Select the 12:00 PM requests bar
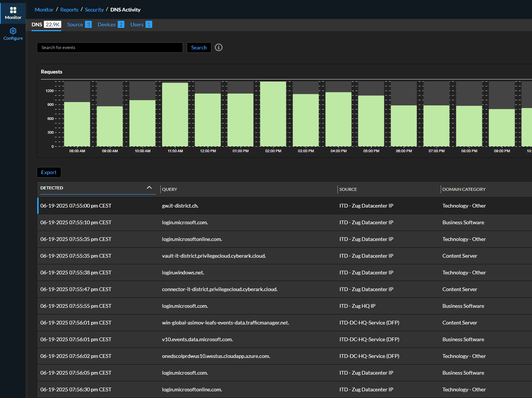532x398 pixels. click(208, 120)
